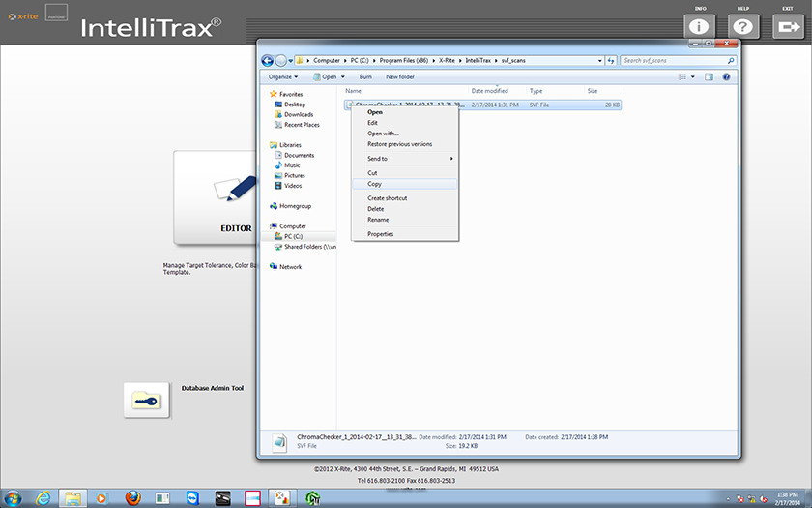
Task: Click the Windows Start orb
Action: pyautogui.click(x=13, y=498)
